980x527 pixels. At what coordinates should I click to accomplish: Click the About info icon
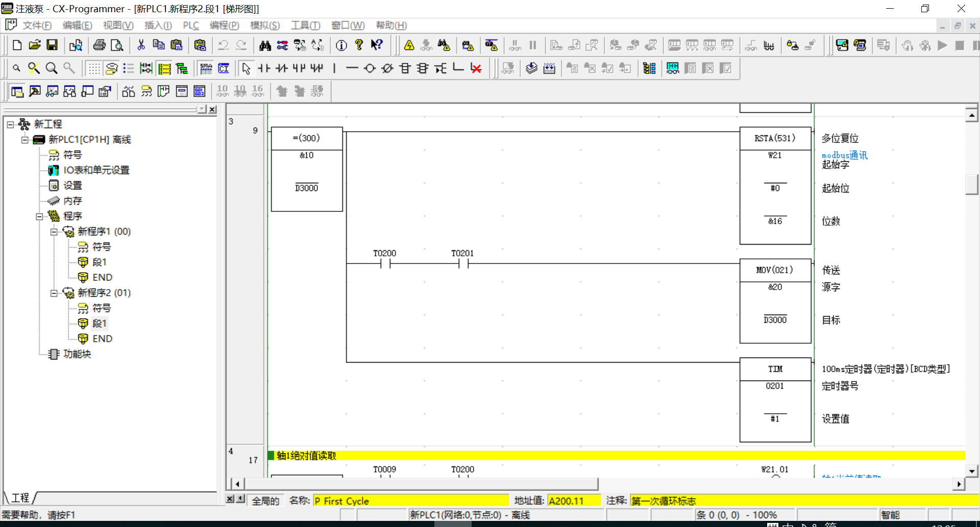(341, 45)
